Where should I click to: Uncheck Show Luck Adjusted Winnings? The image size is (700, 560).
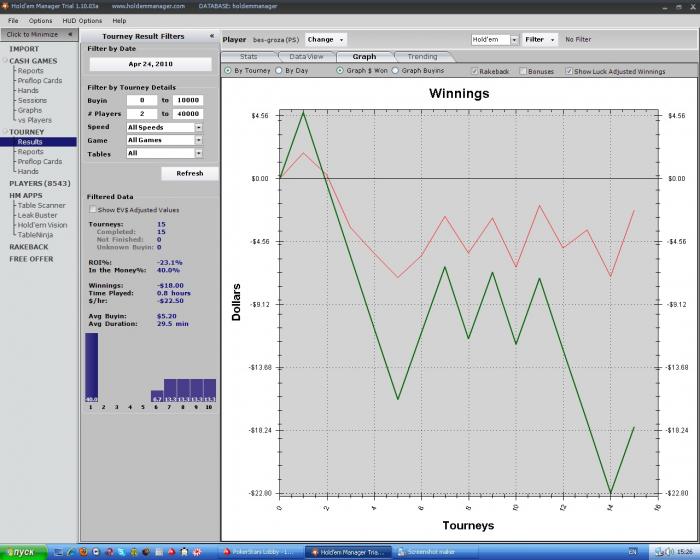[x=569, y=72]
